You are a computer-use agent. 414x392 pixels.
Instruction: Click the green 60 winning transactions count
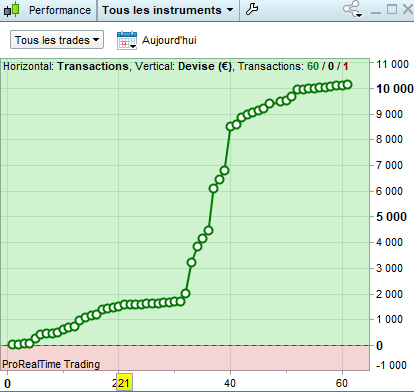coord(313,66)
